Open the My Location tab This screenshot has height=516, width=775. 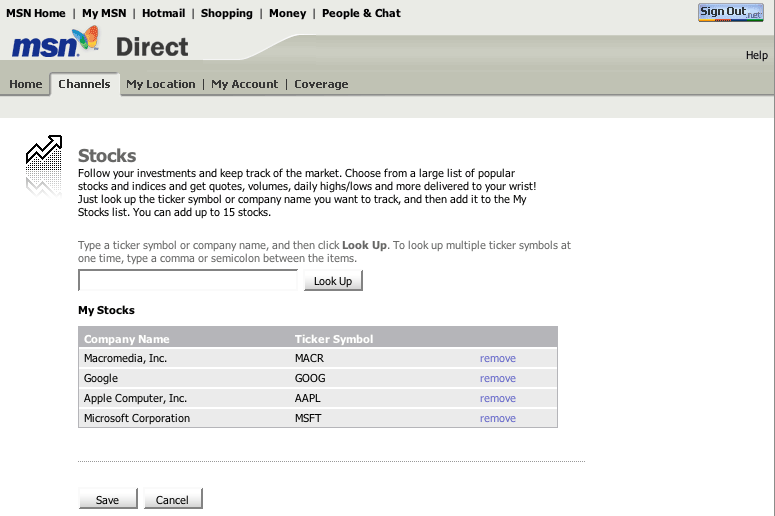click(x=161, y=84)
